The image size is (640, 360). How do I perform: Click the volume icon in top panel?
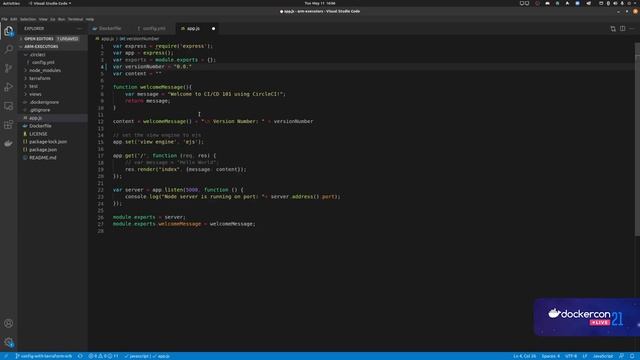tap(615, 3)
